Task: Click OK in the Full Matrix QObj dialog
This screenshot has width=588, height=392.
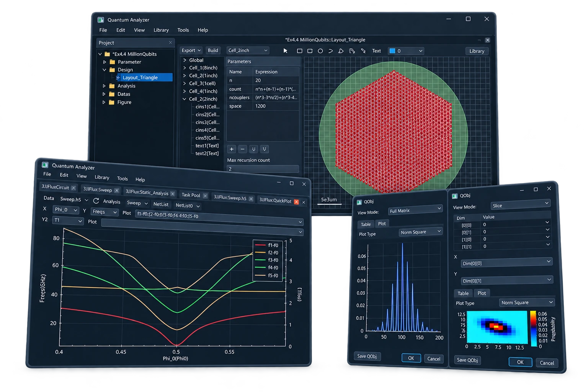Action: tap(411, 358)
